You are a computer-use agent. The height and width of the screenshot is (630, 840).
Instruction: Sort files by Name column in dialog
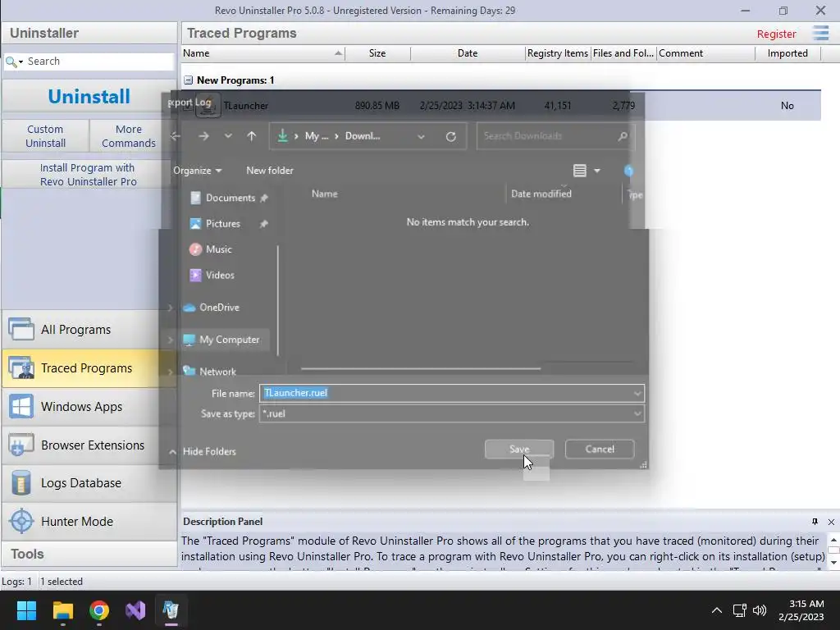pos(325,194)
